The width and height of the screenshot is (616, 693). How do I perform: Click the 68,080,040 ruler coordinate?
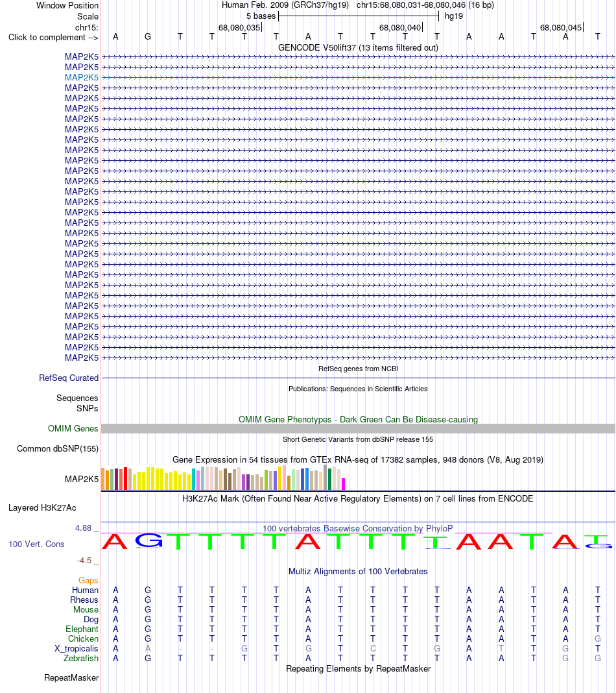(x=400, y=27)
